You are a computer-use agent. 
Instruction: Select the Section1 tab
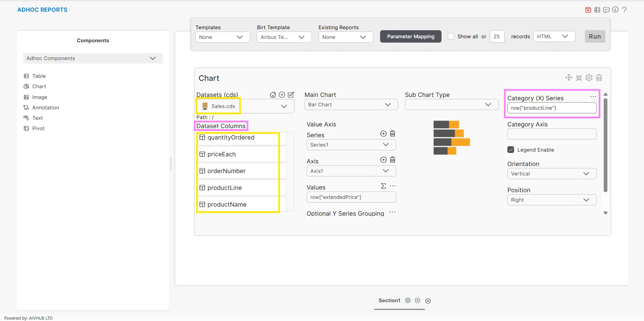click(389, 301)
